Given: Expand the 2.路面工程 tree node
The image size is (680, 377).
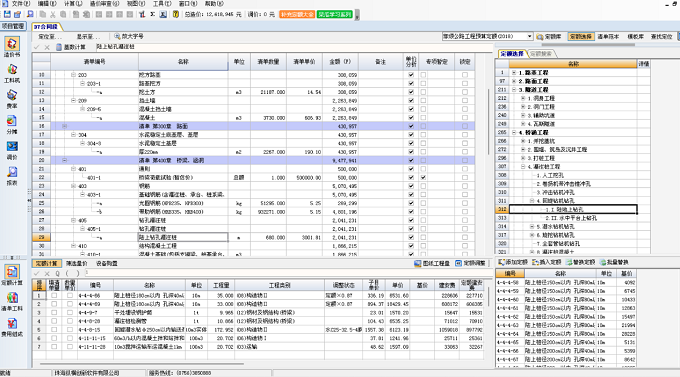Looking at the screenshot, I should pos(514,81).
